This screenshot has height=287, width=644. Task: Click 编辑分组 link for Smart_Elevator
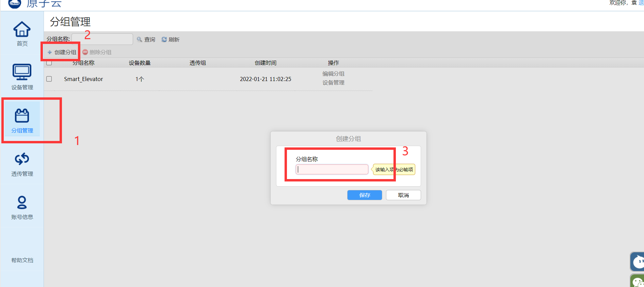click(x=333, y=74)
